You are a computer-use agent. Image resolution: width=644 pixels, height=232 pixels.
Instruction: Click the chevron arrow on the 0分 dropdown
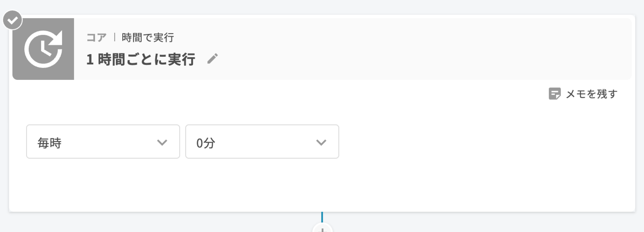click(x=321, y=142)
